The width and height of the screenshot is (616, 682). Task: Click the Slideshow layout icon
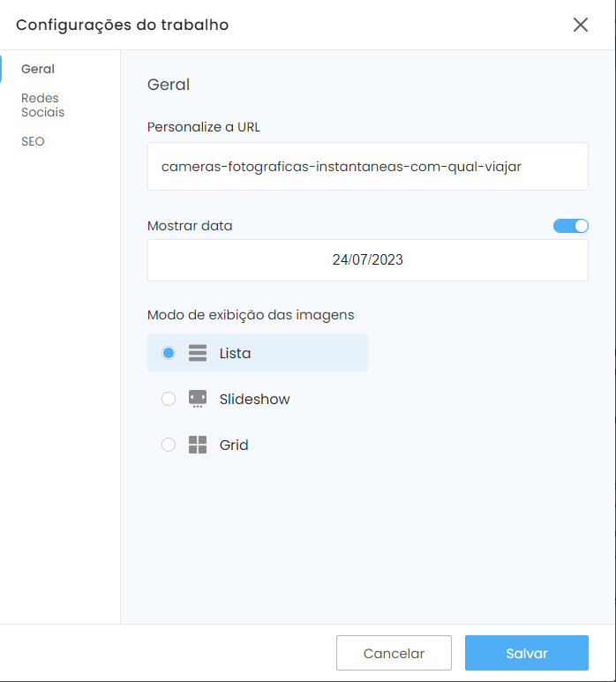198,399
